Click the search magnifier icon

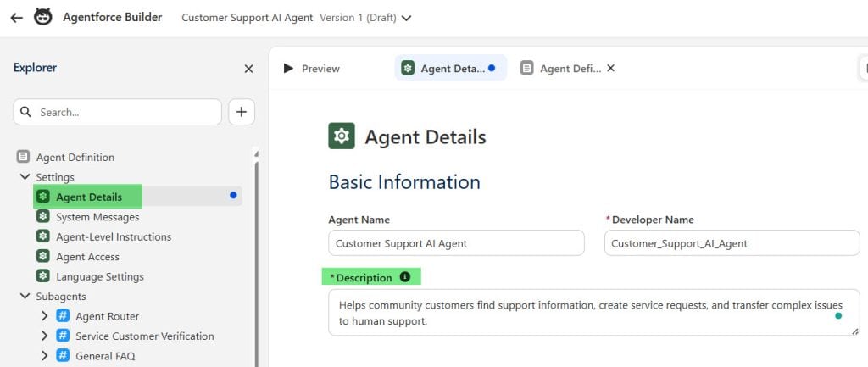point(25,112)
